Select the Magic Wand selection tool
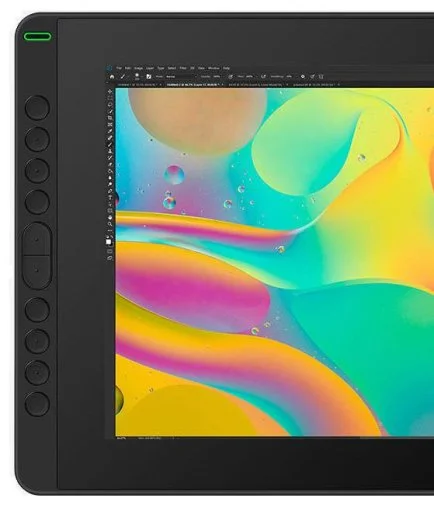The width and height of the screenshot is (434, 505). (x=110, y=111)
